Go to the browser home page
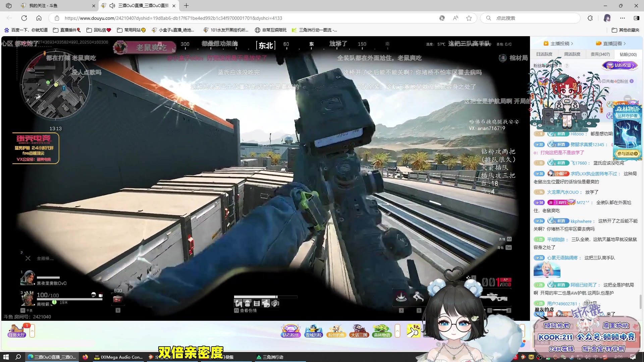 point(39,18)
